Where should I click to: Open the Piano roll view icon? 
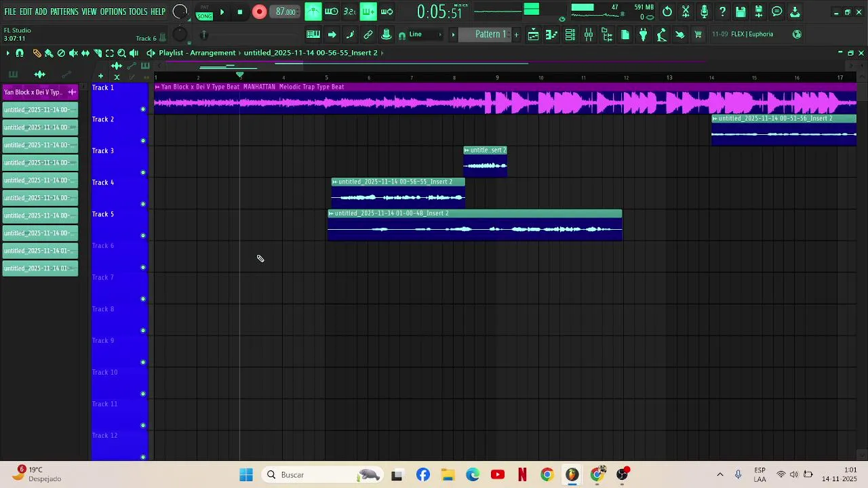[552, 35]
